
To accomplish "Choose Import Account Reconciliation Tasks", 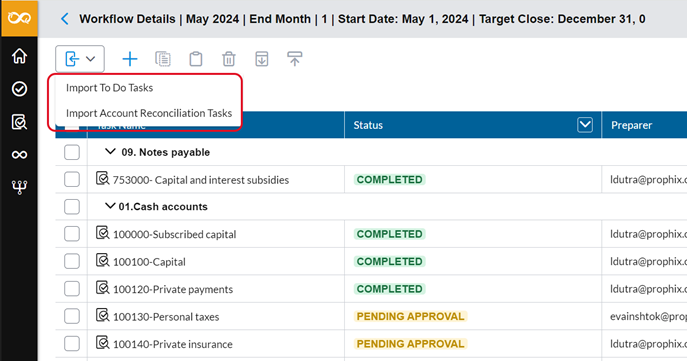I will click(x=149, y=113).
